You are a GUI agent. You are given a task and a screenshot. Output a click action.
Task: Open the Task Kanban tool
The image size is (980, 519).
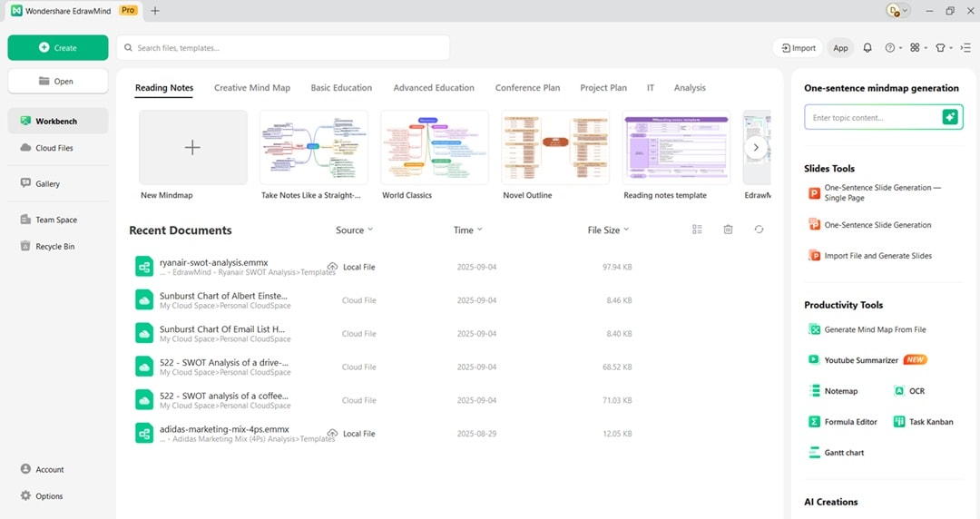pos(924,421)
